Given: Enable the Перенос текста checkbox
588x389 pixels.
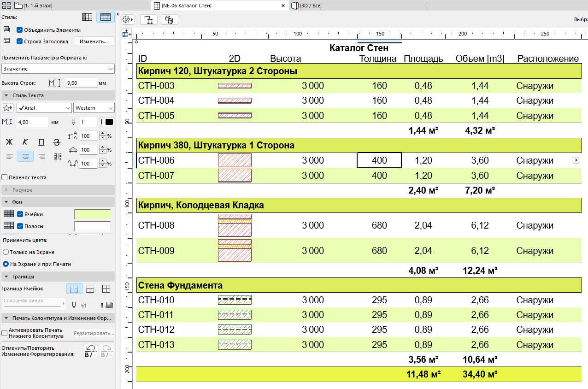Looking at the screenshot, I should (5, 177).
